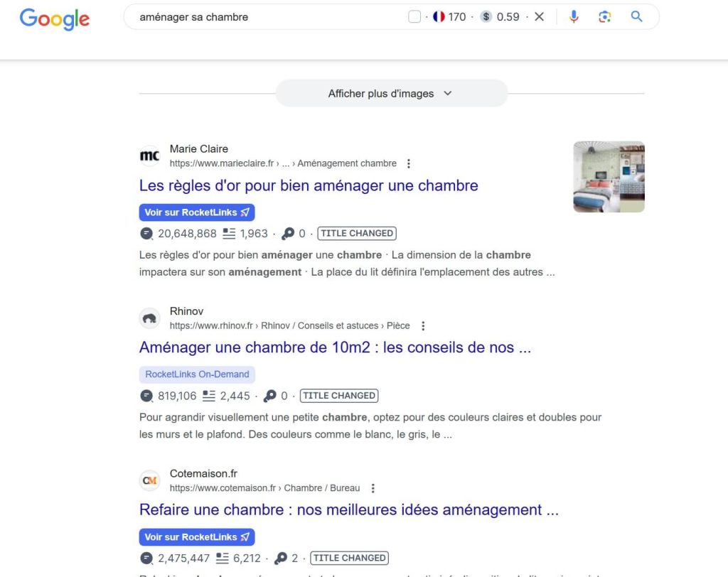Click the Google logo
This screenshot has width=728, height=577.
click(x=54, y=19)
